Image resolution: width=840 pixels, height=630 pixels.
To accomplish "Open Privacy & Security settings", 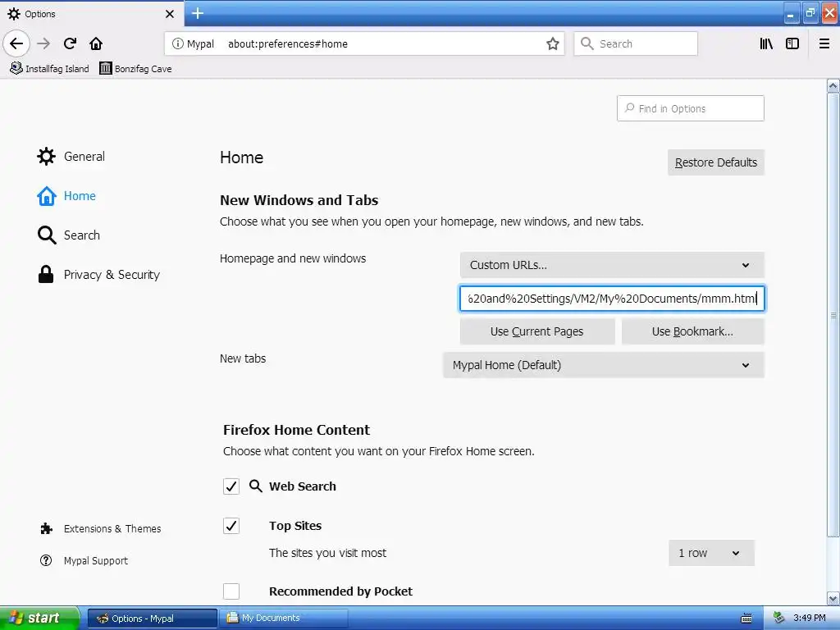I will pos(98,274).
